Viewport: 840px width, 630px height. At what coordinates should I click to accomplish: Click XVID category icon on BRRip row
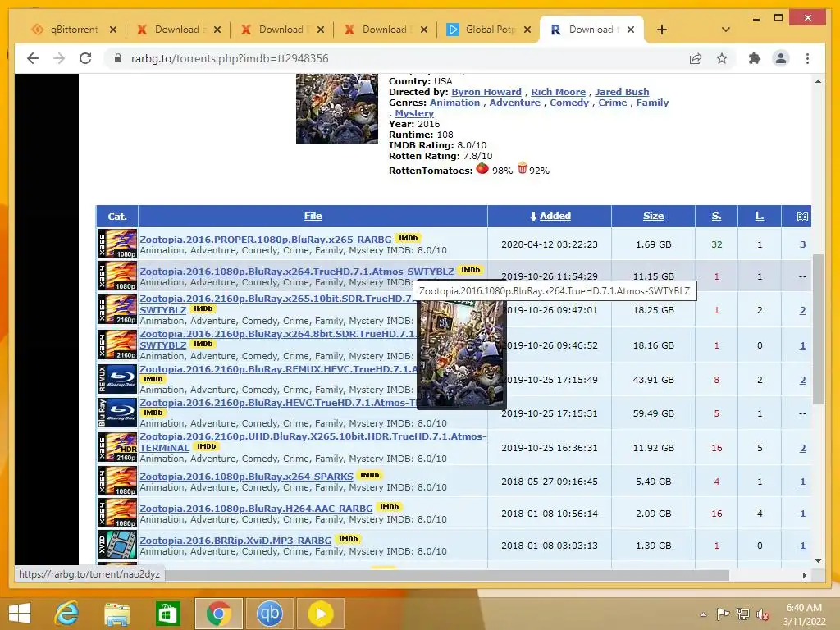(x=117, y=545)
